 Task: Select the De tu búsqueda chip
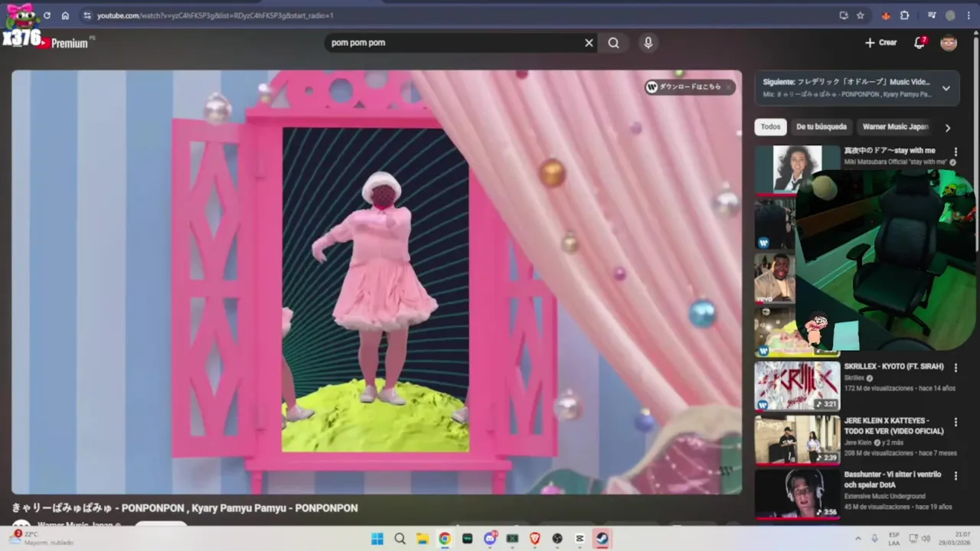(822, 127)
